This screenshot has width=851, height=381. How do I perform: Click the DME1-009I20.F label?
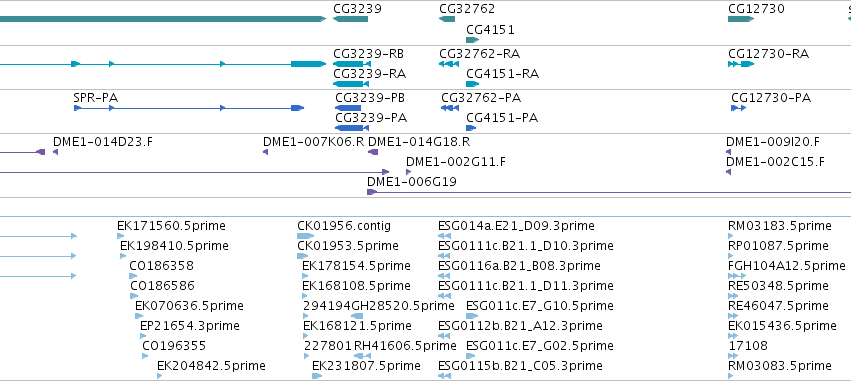[773, 142]
